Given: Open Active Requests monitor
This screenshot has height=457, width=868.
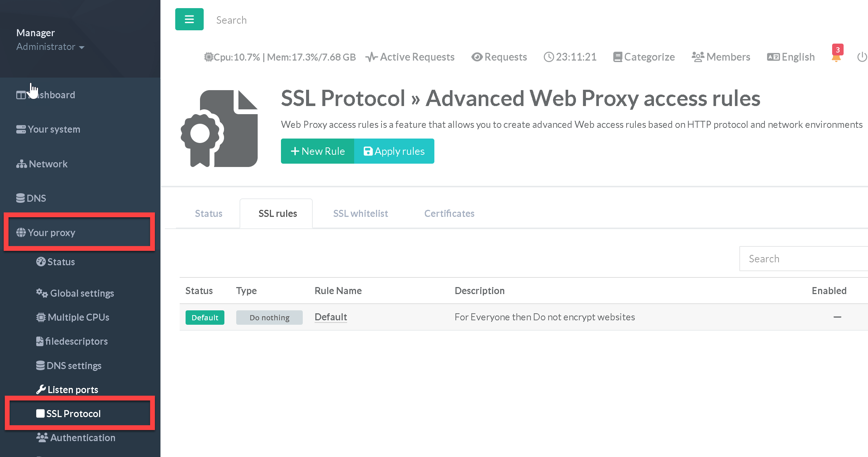Looking at the screenshot, I should [410, 57].
